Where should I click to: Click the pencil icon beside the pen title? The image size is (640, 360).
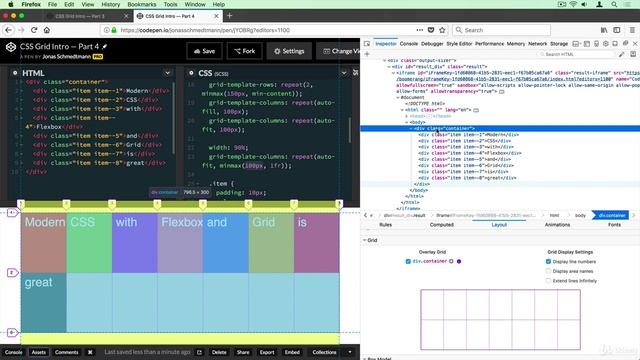(x=104, y=47)
